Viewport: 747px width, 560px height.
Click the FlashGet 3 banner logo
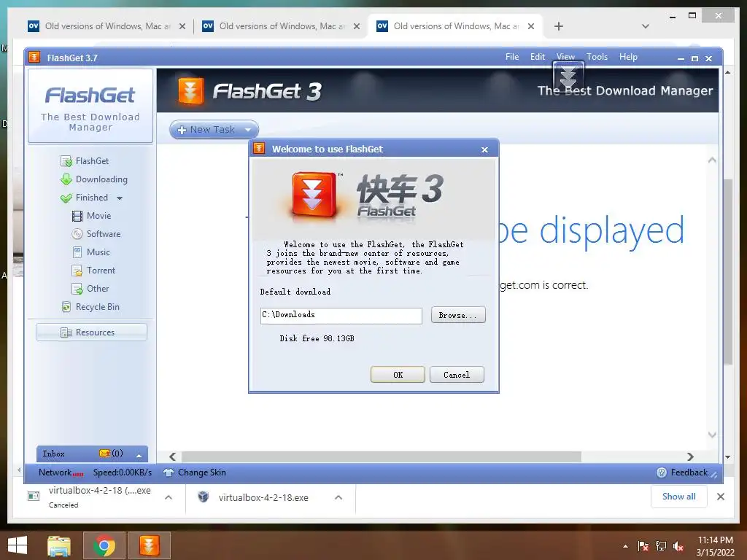191,91
